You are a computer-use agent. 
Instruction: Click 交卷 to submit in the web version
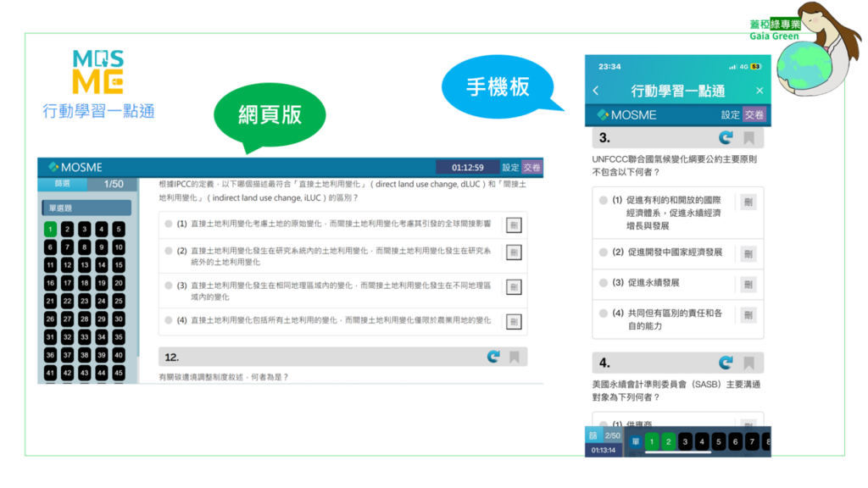tap(532, 168)
